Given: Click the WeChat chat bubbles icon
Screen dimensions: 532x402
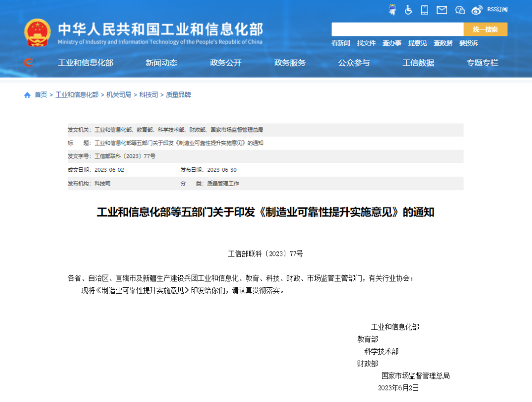Looking at the screenshot, I should (460, 10).
